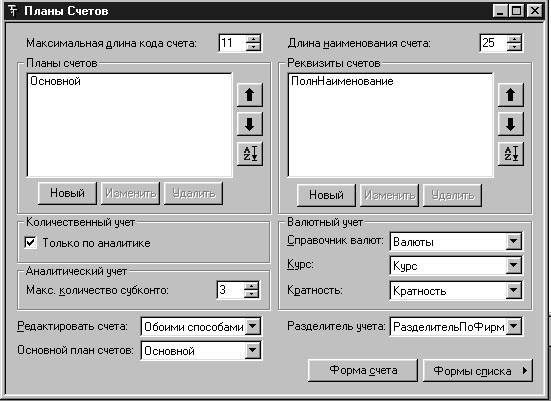Increase Максимальная длина кода счета value
The width and height of the screenshot is (551, 401).
(x=253, y=39)
